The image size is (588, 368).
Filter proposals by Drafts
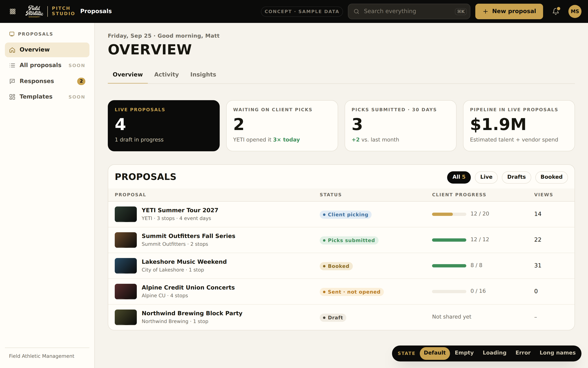pos(516,177)
